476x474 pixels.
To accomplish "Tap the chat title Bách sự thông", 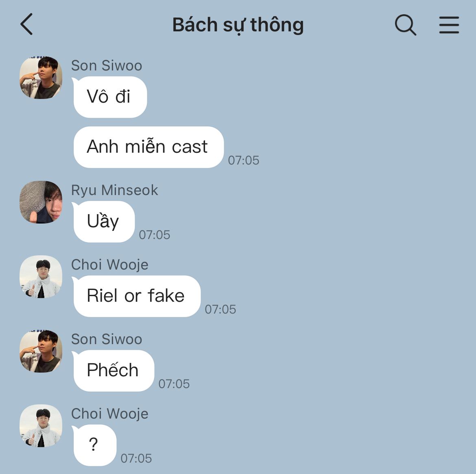I will pyautogui.click(x=238, y=25).
